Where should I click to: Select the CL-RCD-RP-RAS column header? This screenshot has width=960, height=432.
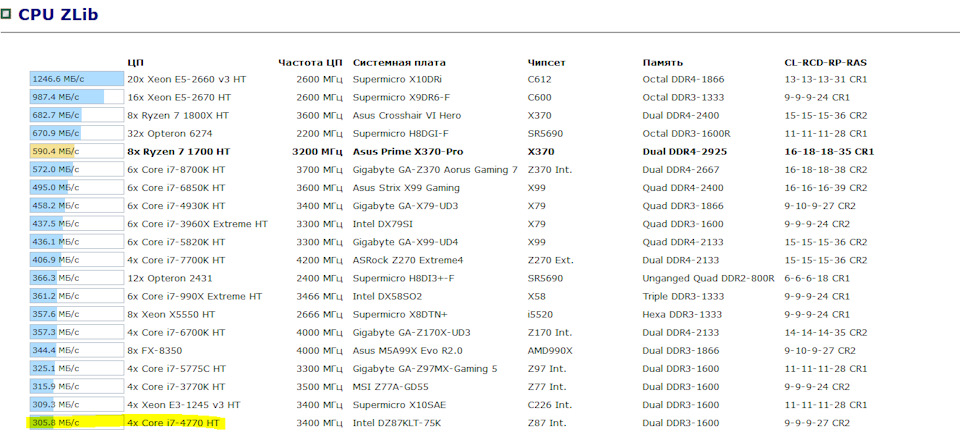(x=825, y=62)
